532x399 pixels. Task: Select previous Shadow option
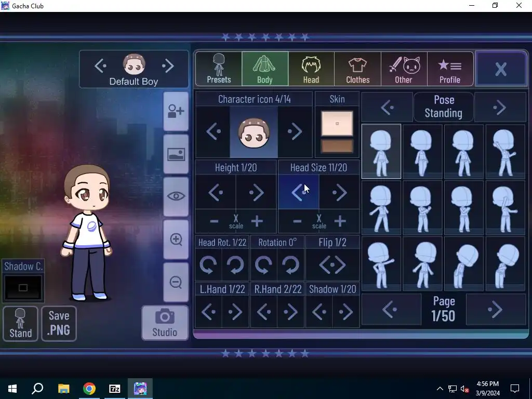click(x=319, y=312)
